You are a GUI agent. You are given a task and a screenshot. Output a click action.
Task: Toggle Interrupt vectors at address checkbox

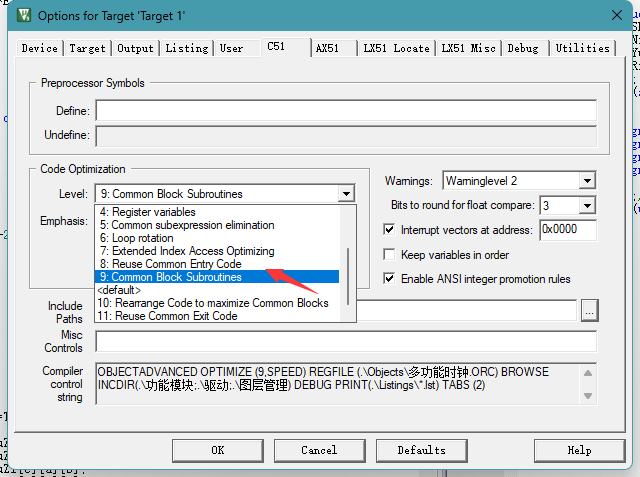[390, 229]
